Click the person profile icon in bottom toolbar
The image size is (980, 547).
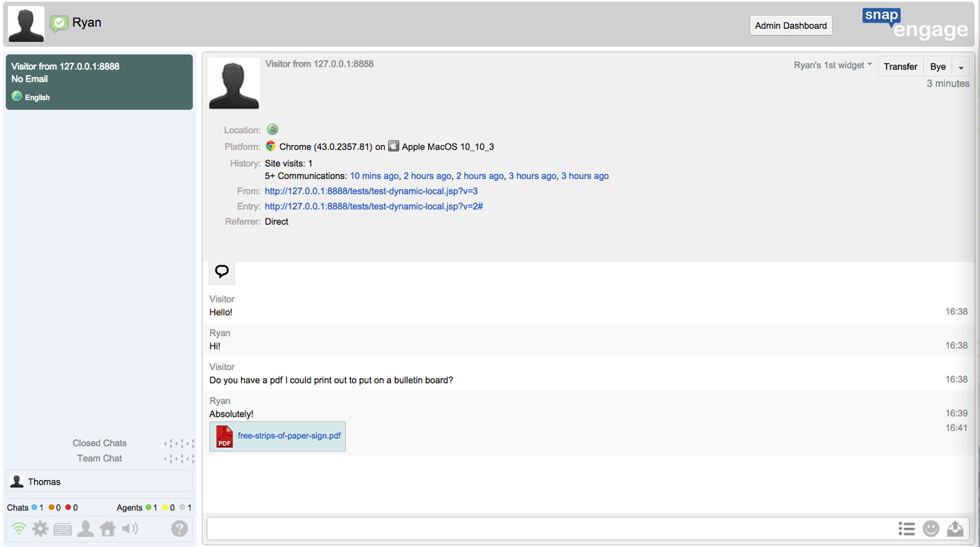click(x=85, y=529)
